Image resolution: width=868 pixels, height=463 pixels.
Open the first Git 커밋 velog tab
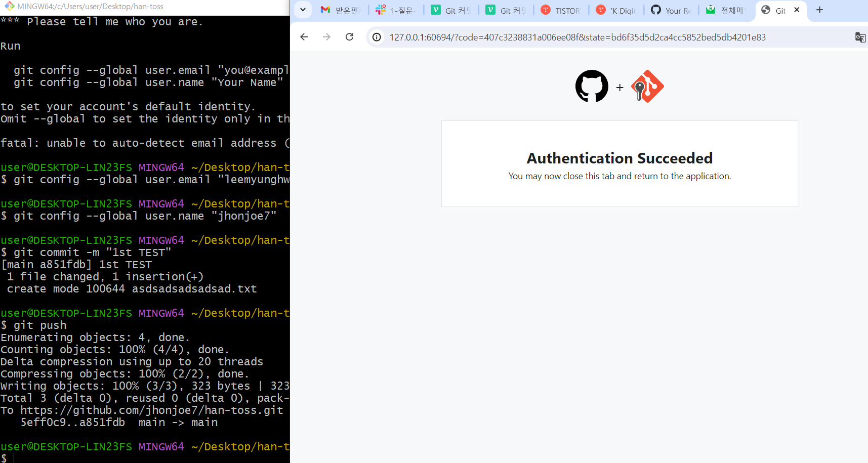point(451,10)
